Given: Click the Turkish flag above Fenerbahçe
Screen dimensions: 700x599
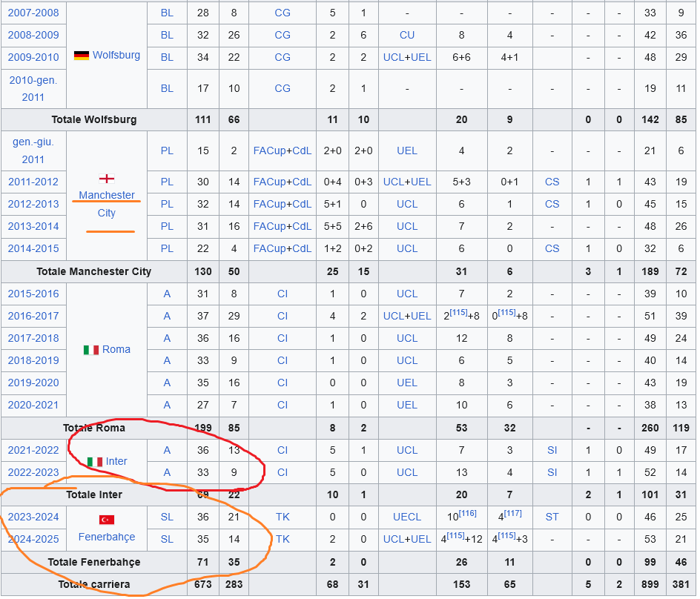Looking at the screenshot, I should click(x=106, y=520).
